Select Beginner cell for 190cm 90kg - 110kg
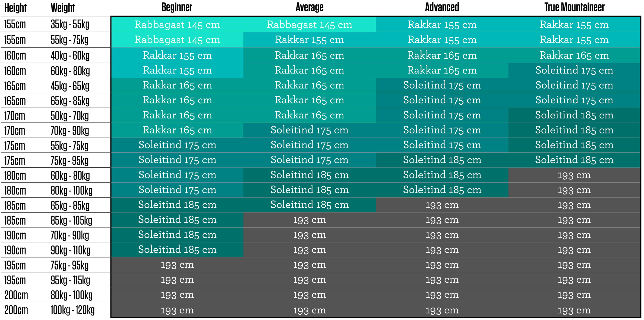Image resolution: width=644 pixels, height=320 pixels. pos(177,250)
